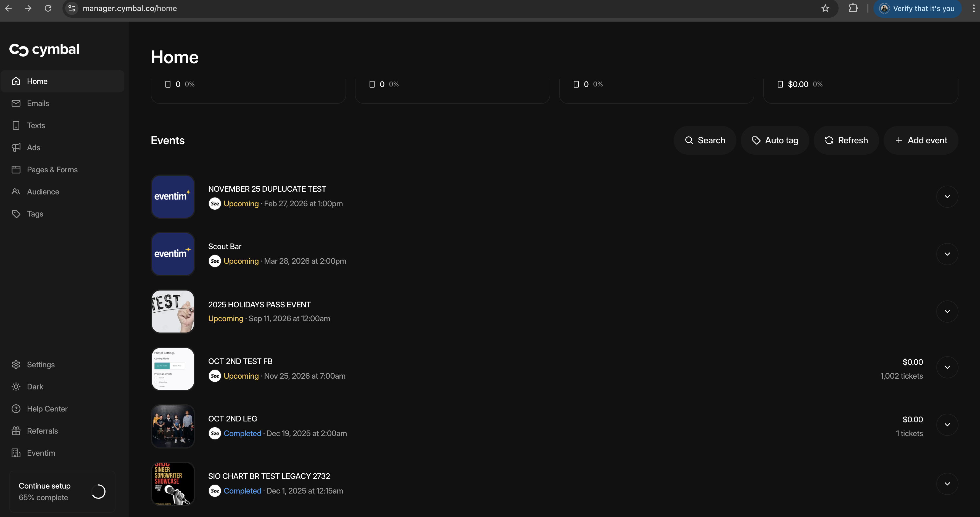Open Scout Bar eventim thumbnail
Screen dimensions: 980x517
click(173, 254)
